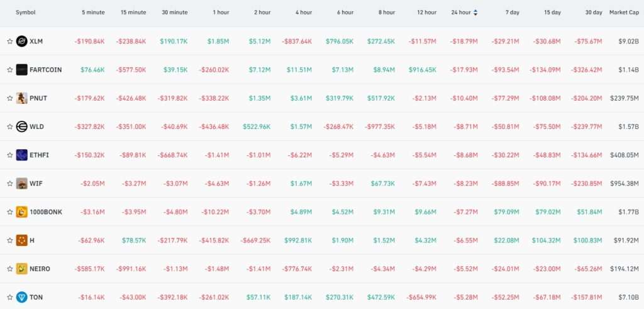
Task: Click the 1000BONK coin logo icon
Action: tap(22, 211)
